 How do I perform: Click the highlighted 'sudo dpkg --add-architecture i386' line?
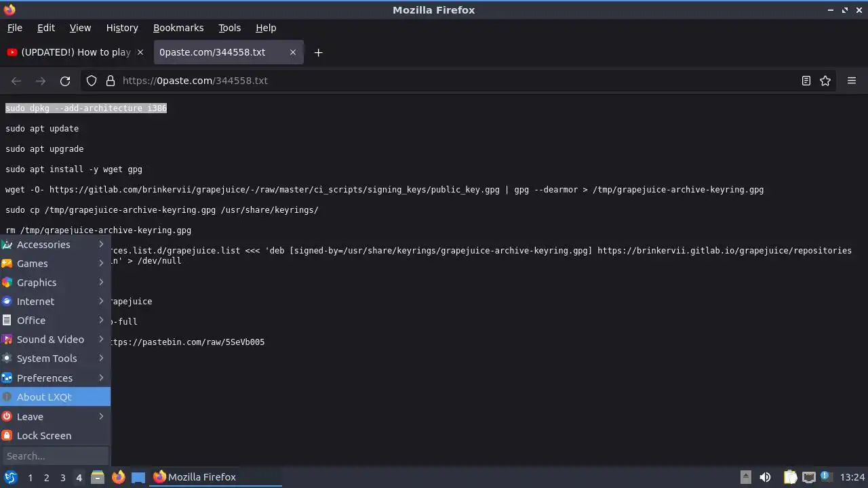point(86,108)
